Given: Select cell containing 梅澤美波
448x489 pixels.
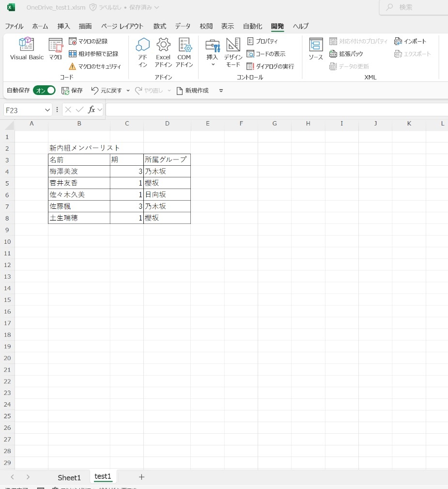Looking at the screenshot, I should point(79,171).
